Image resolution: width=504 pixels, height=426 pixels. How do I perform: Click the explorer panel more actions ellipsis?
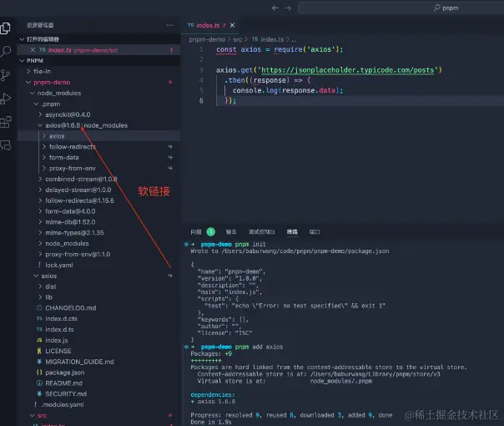click(169, 25)
